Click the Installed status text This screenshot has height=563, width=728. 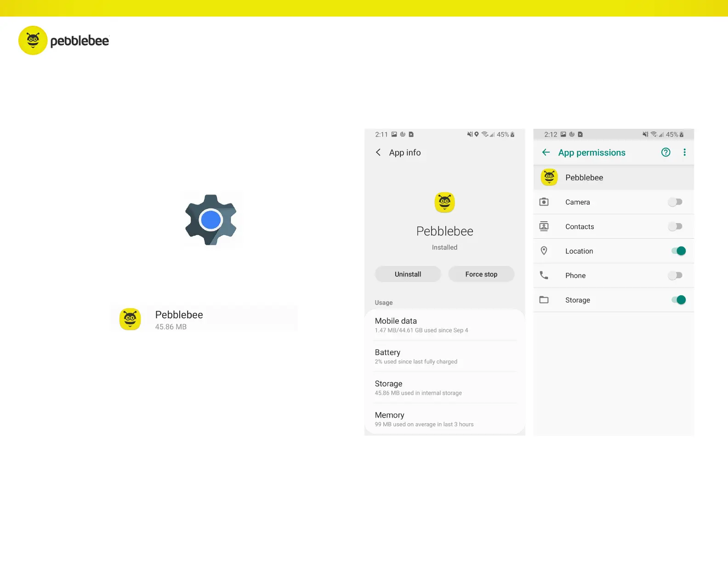[444, 247]
